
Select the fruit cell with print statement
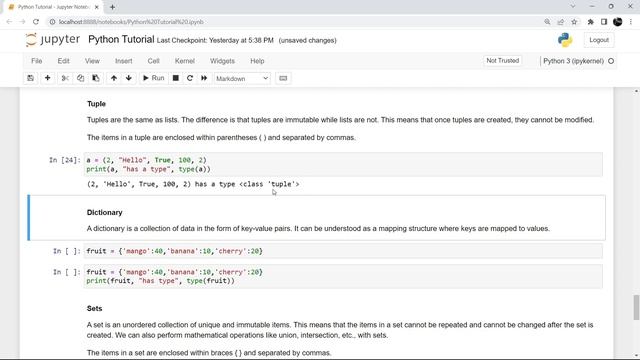pyautogui.click(x=343, y=276)
